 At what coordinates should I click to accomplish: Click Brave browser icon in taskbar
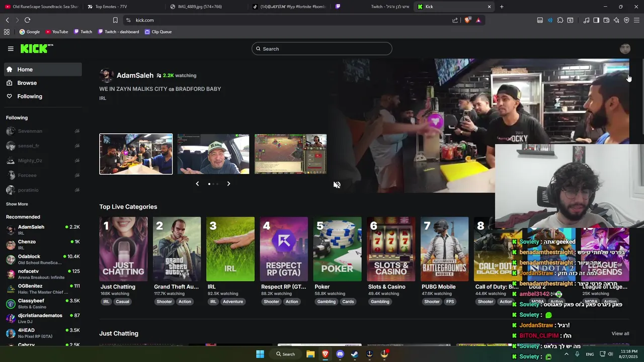point(325,354)
